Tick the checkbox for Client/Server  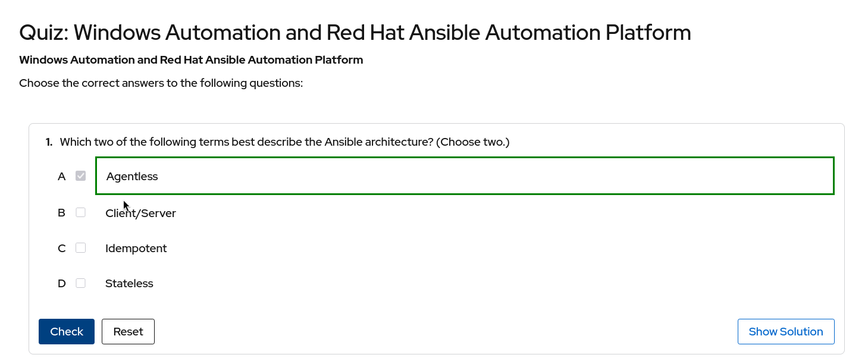[x=81, y=212]
